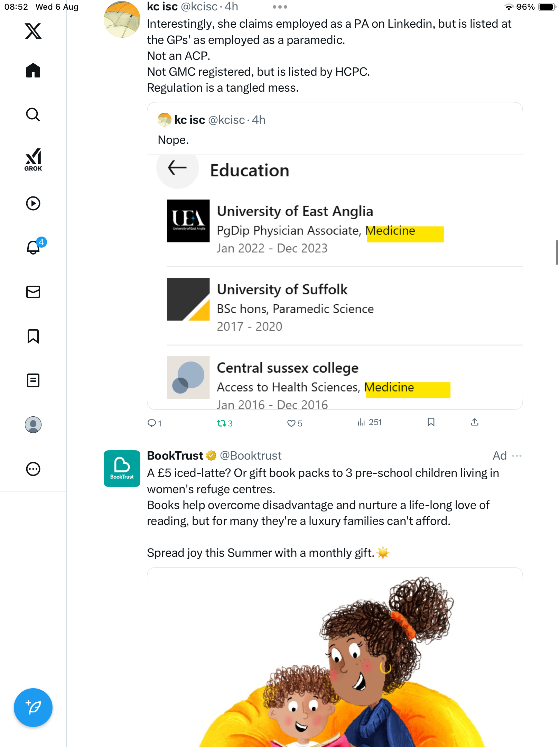Screen dimensions: 560x747
Task: Toggle like on the kc isc post
Action: pos(295,423)
